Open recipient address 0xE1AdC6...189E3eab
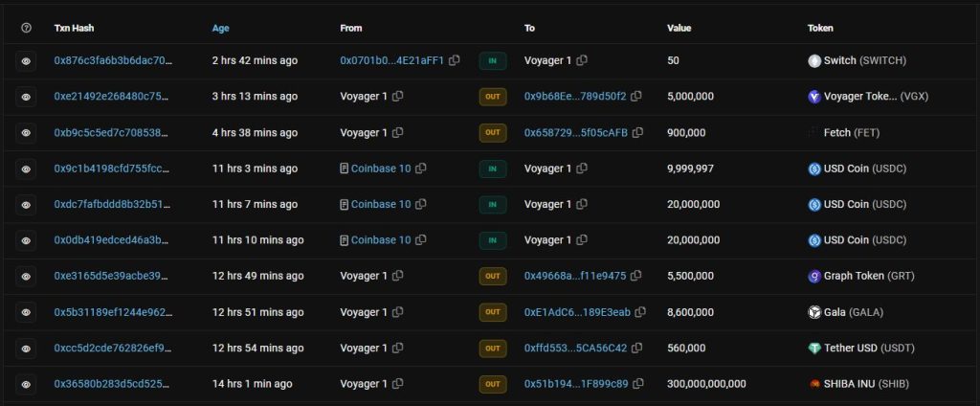Viewport: 980px width, 406px height. tap(577, 312)
